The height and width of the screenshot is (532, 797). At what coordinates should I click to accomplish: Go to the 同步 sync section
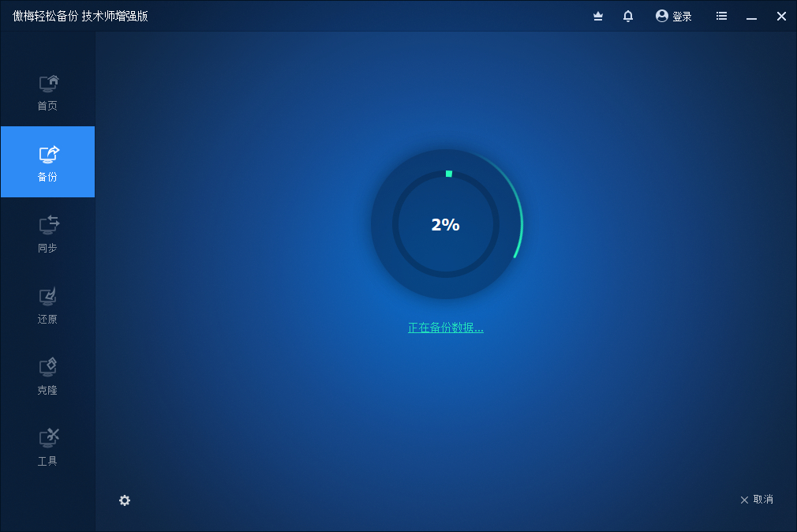coord(48,225)
